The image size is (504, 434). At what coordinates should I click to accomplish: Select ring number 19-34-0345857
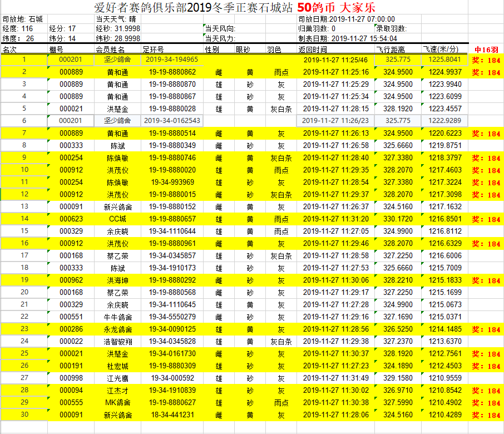point(172,255)
